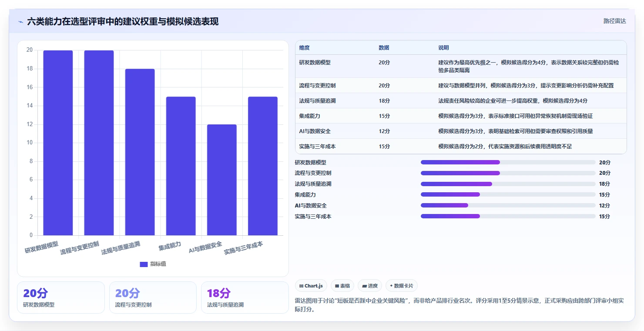
Task: Click the 法规与质量追溯 progress bar
Action: tap(508, 184)
